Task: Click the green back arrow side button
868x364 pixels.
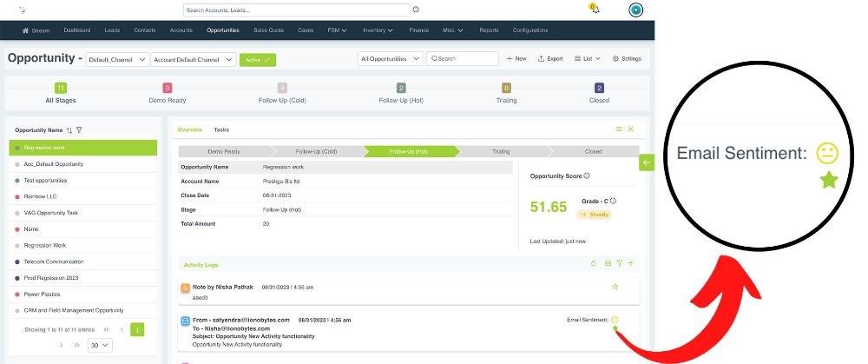Action: pos(646,162)
